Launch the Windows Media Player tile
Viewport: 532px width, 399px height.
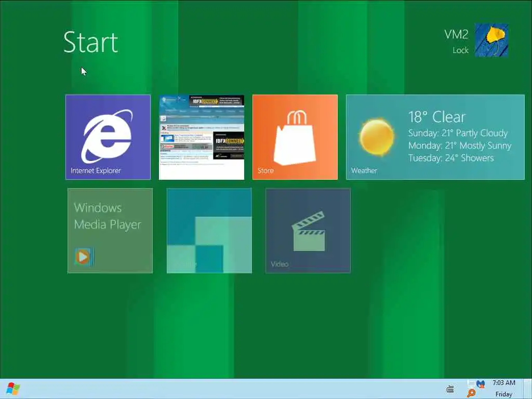click(x=110, y=231)
